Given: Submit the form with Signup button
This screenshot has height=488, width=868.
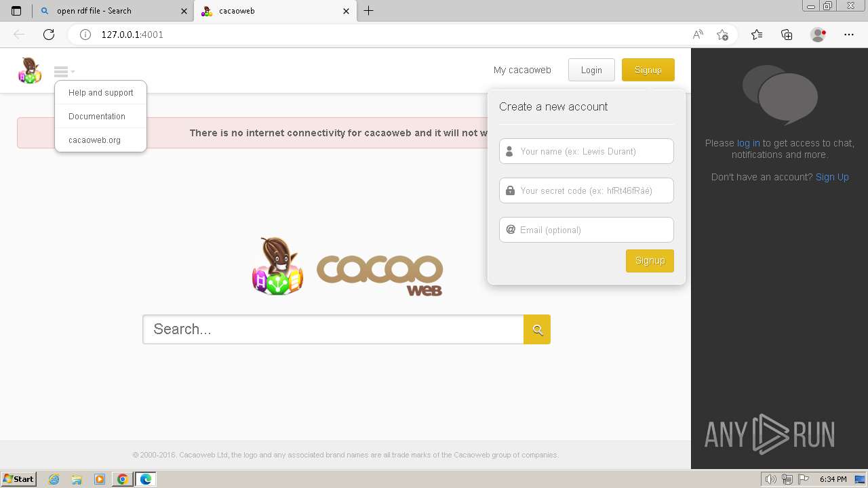Looking at the screenshot, I should pos(650,260).
